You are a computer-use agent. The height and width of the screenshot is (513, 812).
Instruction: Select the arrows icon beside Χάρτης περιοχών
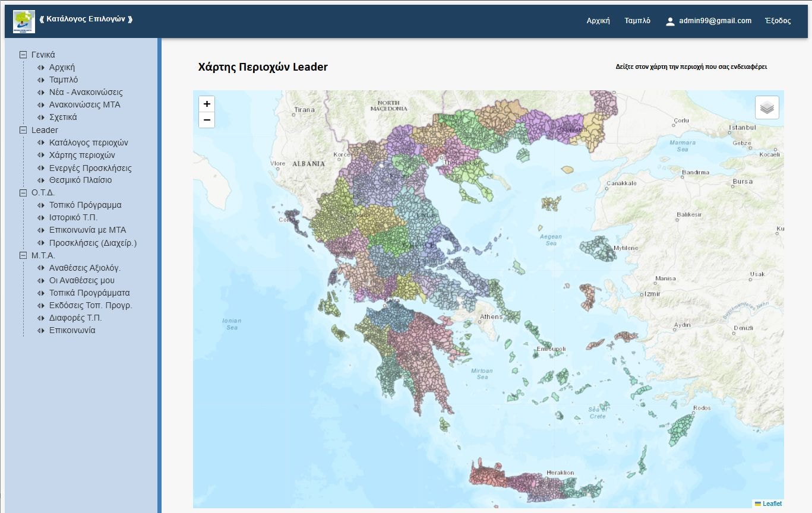tap(41, 155)
